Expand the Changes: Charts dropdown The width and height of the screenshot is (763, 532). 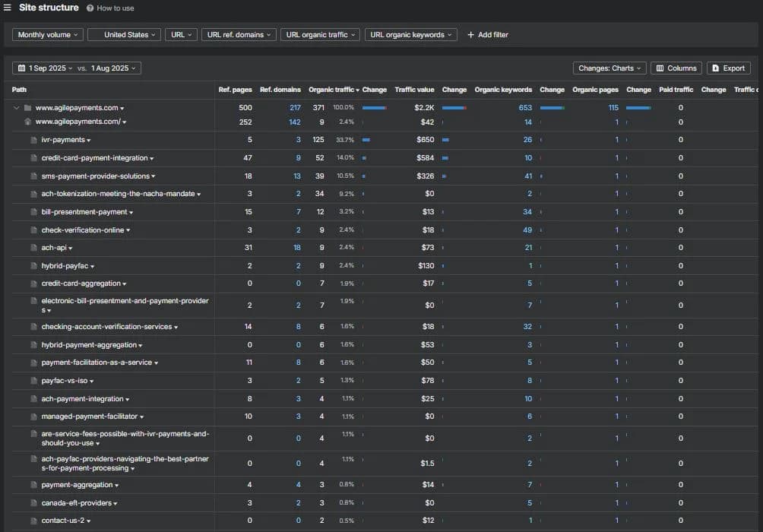coord(609,68)
